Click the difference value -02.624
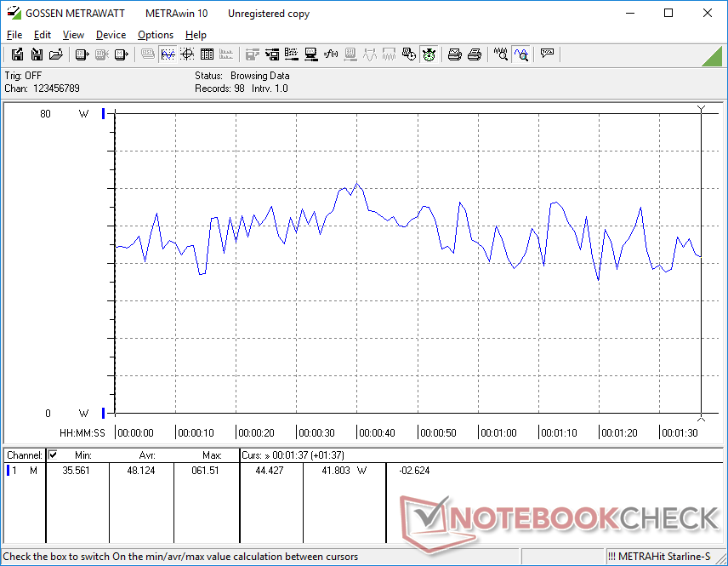 [414, 471]
